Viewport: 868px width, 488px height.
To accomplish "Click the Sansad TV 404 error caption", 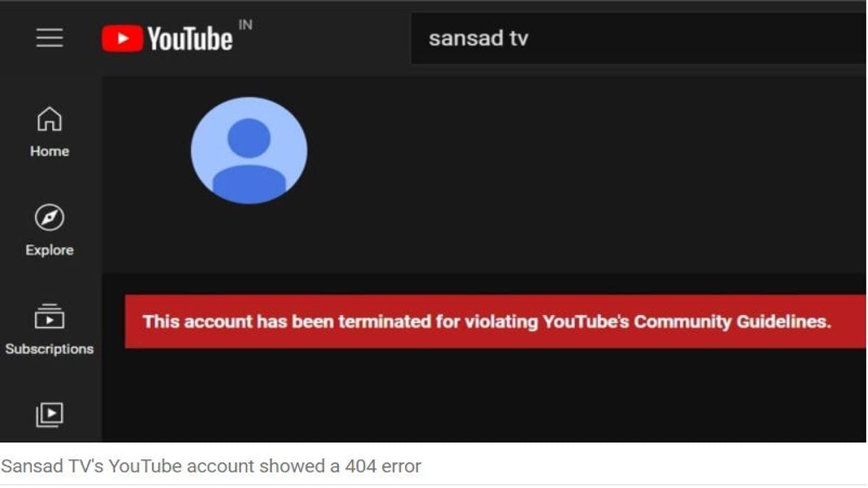I will (x=211, y=466).
